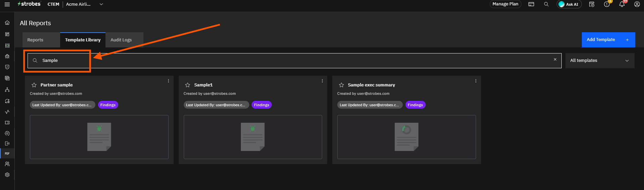Click Findings tag on Partner sample

108,105
